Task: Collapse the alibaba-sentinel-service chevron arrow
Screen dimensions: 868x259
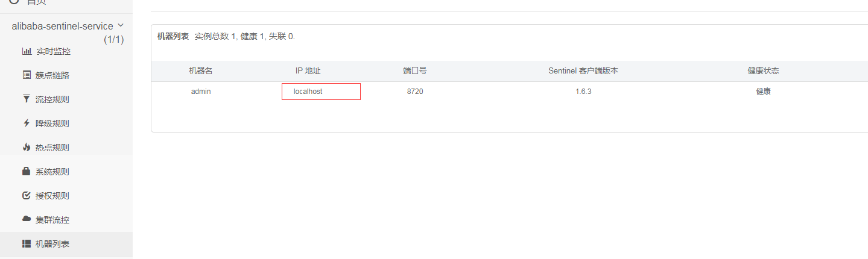Action: (121, 26)
